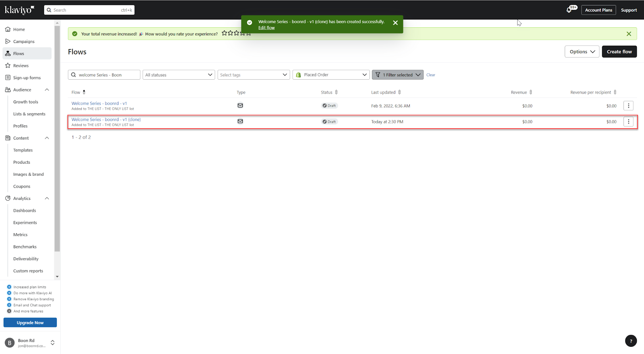Open Templates page
Image resolution: width=644 pixels, height=354 pixels.
click(x=23, y=150)
